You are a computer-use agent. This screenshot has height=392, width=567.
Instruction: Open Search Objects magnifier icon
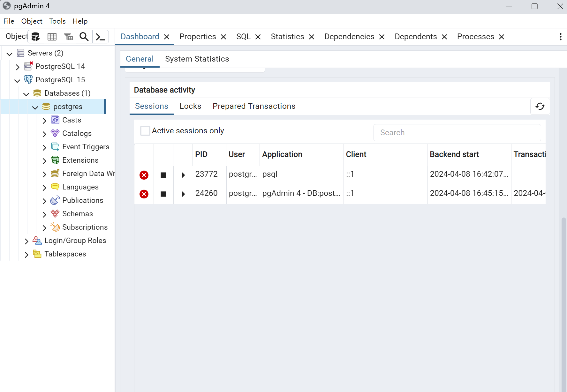(84, 37)
